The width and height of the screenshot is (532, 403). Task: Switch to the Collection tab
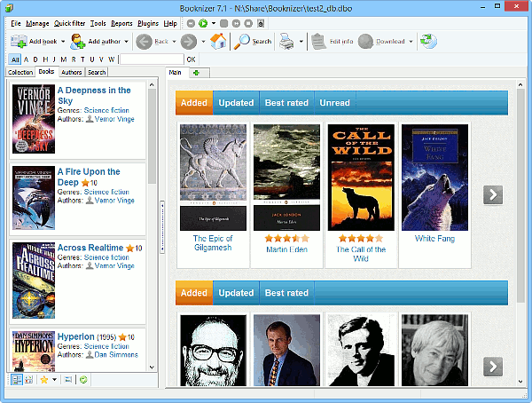coord(20,73)
